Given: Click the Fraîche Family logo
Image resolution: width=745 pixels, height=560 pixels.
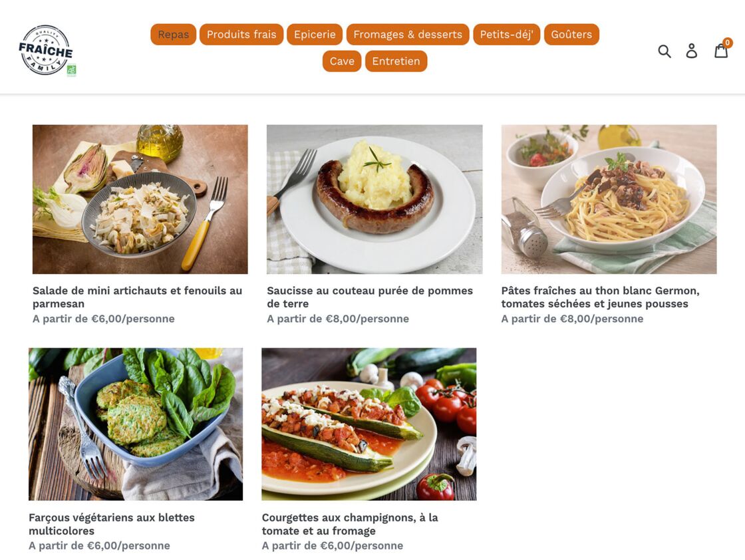Looking at the screenshot, I should point(47,51).
